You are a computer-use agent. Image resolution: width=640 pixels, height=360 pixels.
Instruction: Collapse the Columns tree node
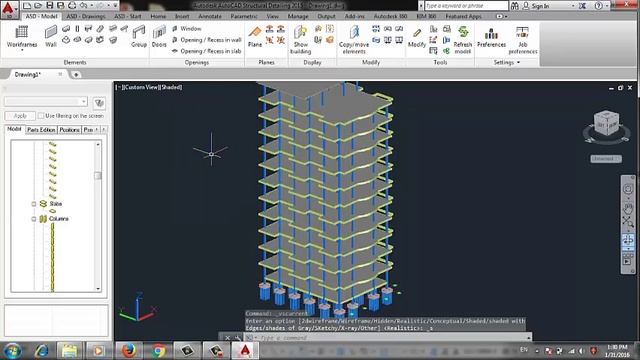point(34,219)
